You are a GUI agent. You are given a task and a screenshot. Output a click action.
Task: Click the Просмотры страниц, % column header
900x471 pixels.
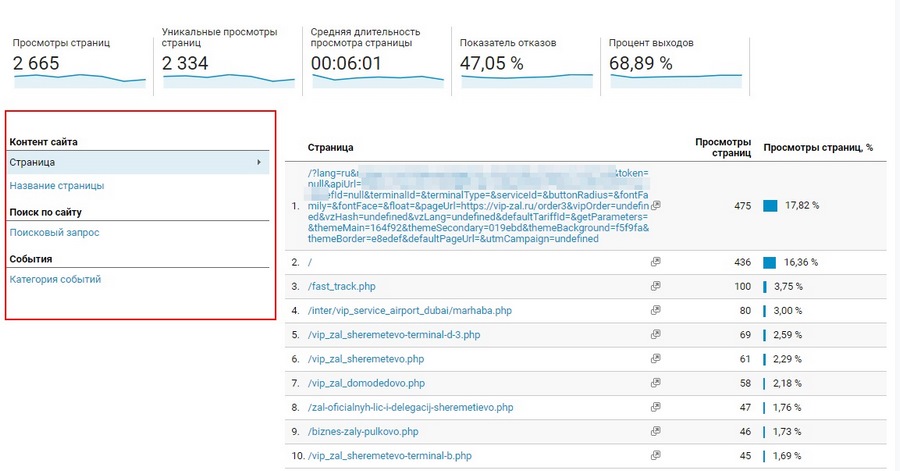point(818,147)
